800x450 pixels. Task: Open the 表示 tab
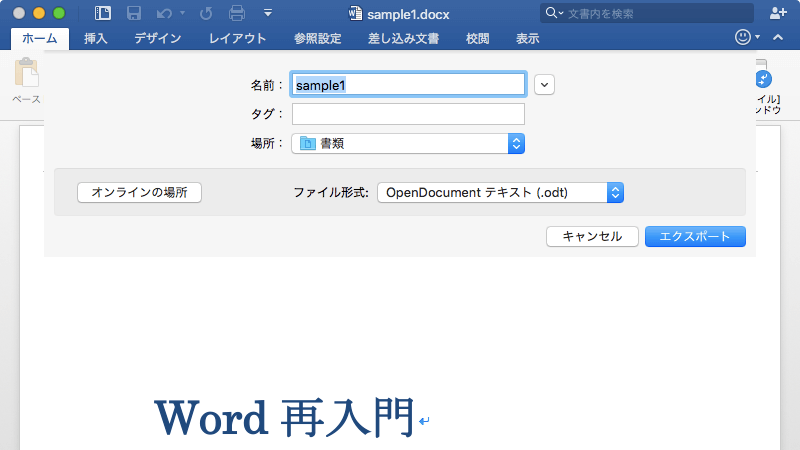pyautogui.click(x=528, y=39)
